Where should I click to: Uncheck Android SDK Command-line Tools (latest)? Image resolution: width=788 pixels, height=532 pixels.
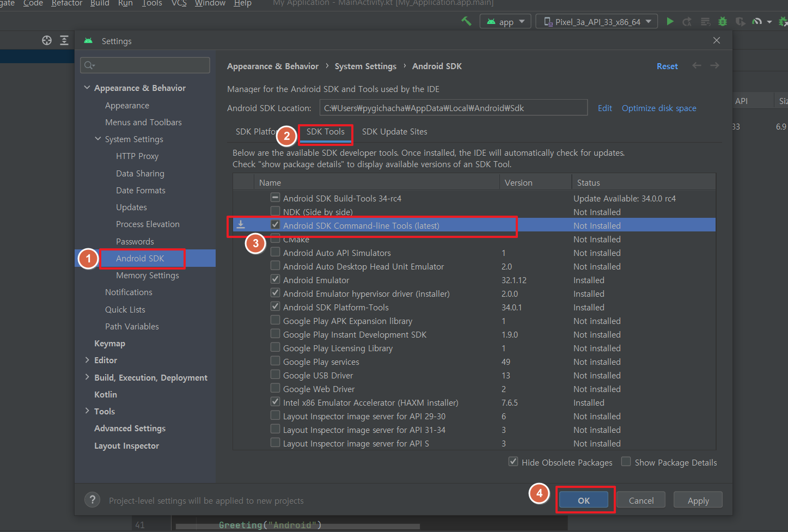click(276, 224)
